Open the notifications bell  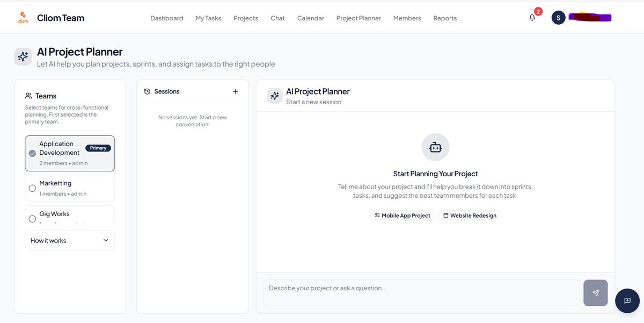(x=532, y=18)
